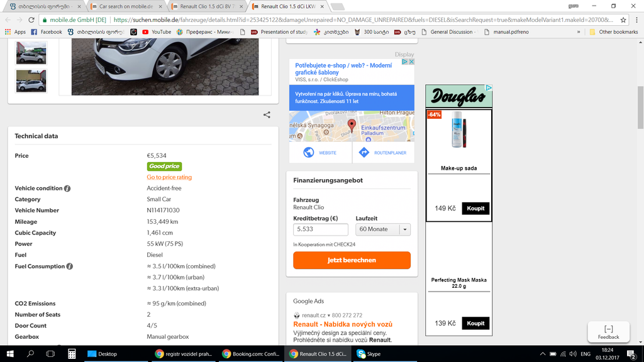Open the Windows Start menu
This screenshot has height=362, width=644.
tap(10, 354)
